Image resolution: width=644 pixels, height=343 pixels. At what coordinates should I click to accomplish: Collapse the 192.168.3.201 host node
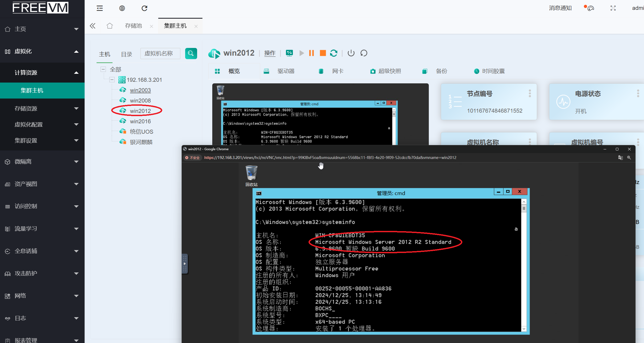(x=112, y=80)
